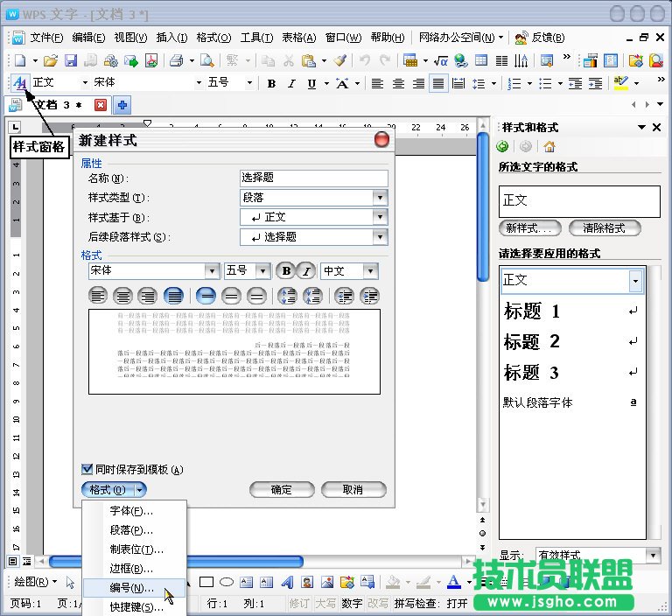The height and width of the screenshot is (616, 672).
Task: Click the 格式(O) button at dialog bottom
Action: coord(114,489)
